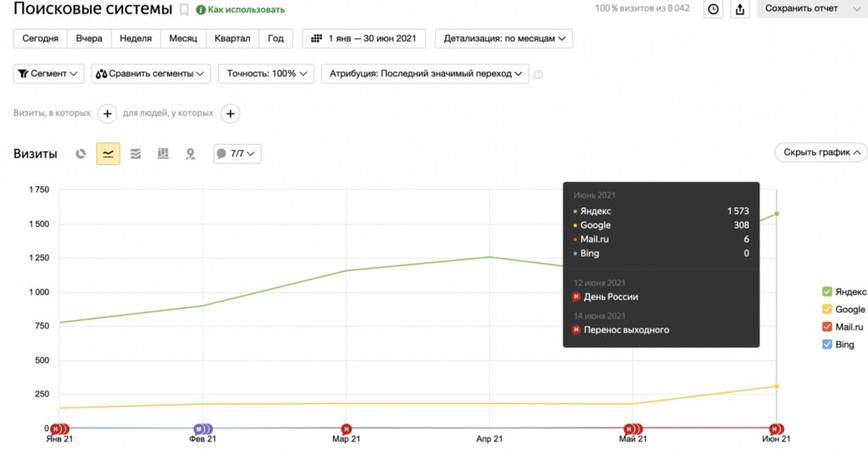Switch to the stacked area chart view
Image resolution: width=868 pixels, height=453 pixels.
click(136, 154)
